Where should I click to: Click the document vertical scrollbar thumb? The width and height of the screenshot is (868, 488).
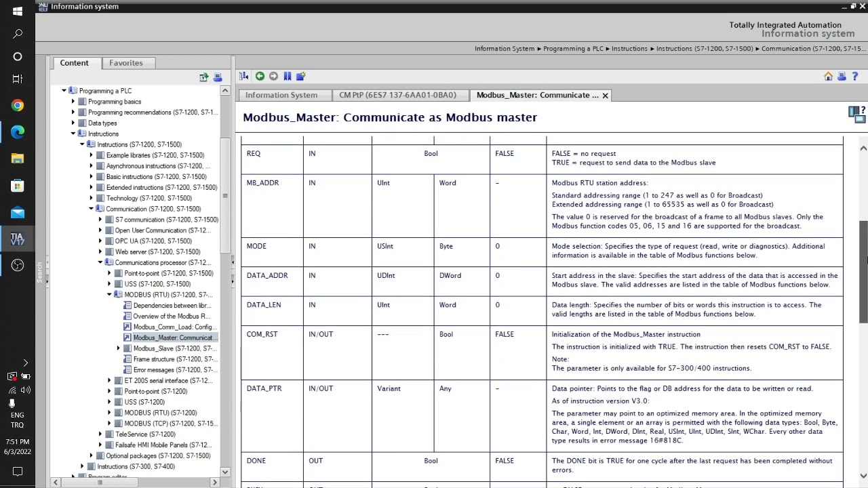[863, 271]
